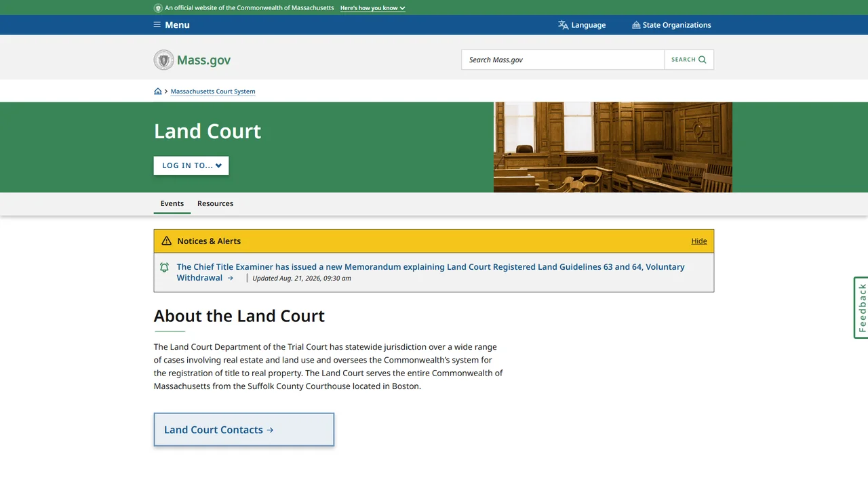Viewport: 868px width, 488px height.
Task: Click the warning triangle alert icon
Action: (167, 241)
